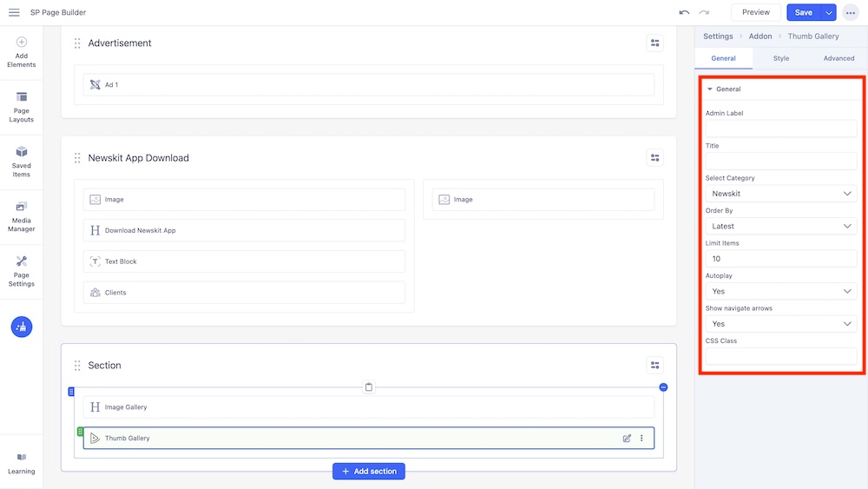Collapse the General settings group
This screenshot has width=868, height=489.
723,89
